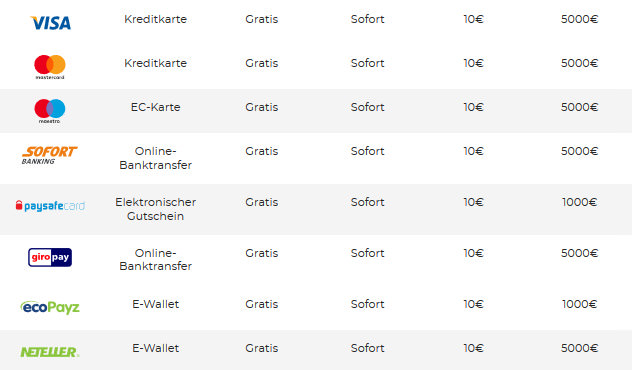Click Elektronischer Gutschein text

click(x=156, y=209)
